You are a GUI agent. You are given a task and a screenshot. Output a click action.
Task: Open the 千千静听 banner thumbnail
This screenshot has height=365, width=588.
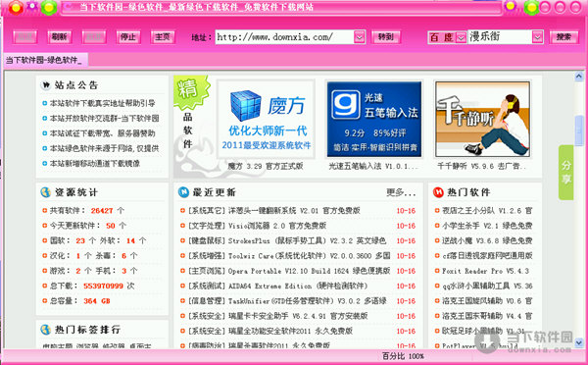coord(482,120)
